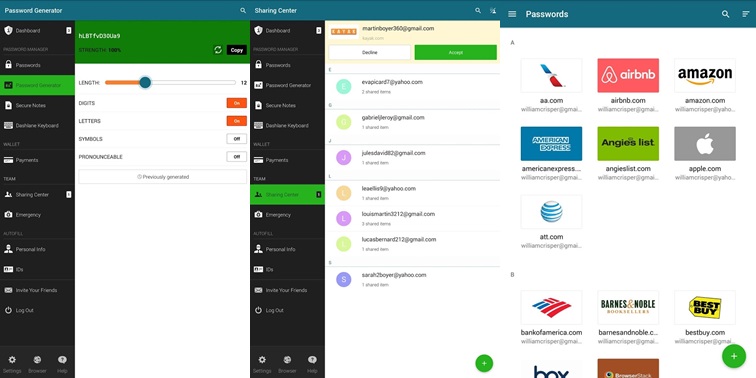Viewport: 756px width, 378px height.
Task: Open the bankofamerica.com password card
Action: (x=551, y=318)
